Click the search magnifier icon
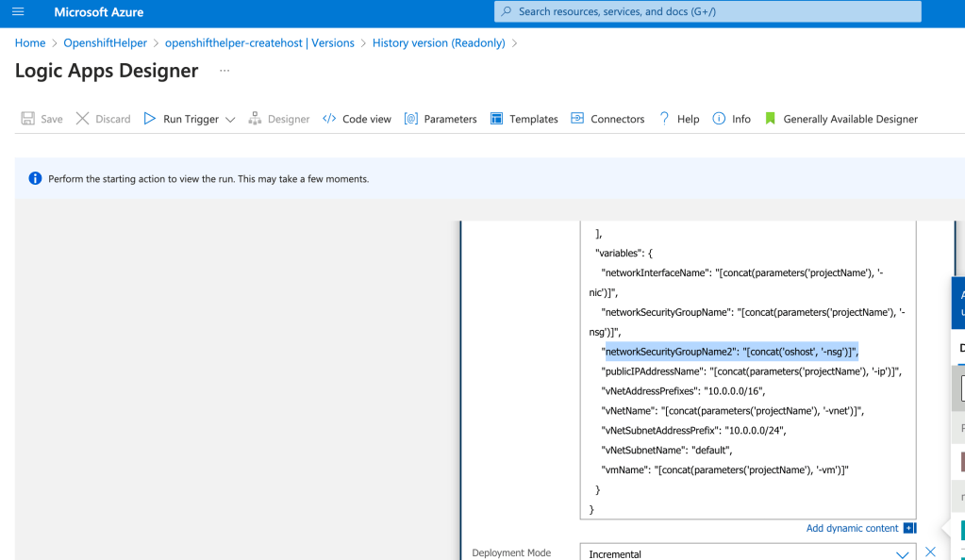 (507, 11)
